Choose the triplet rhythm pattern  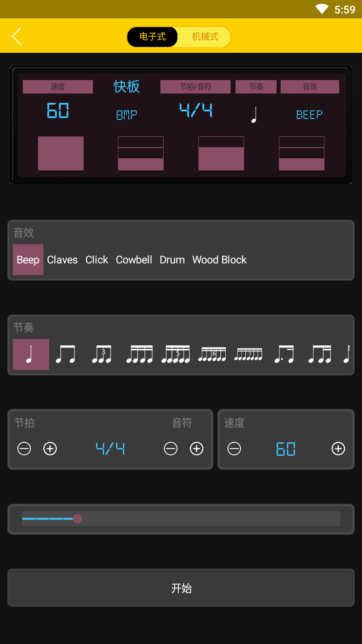101,354
